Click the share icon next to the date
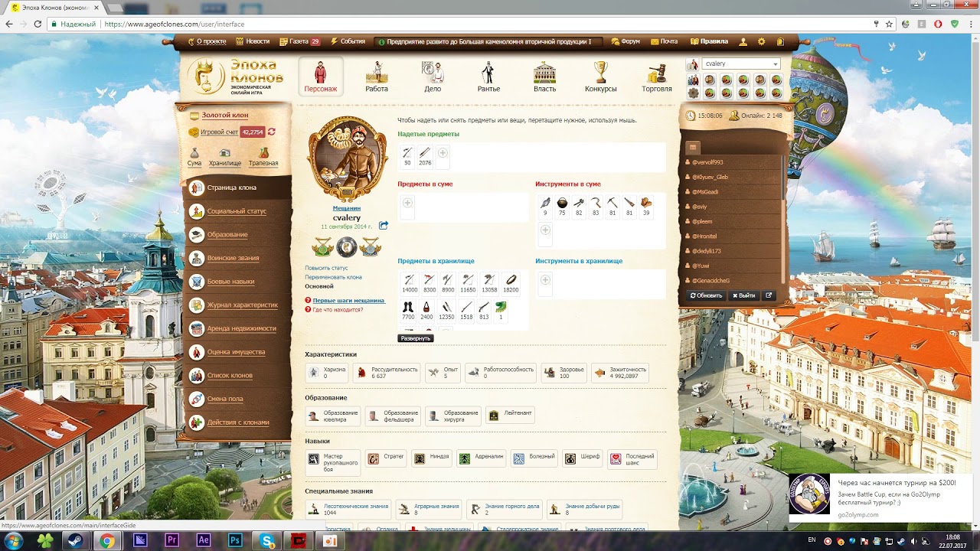 pyautogui.click(x=384, y=226)
